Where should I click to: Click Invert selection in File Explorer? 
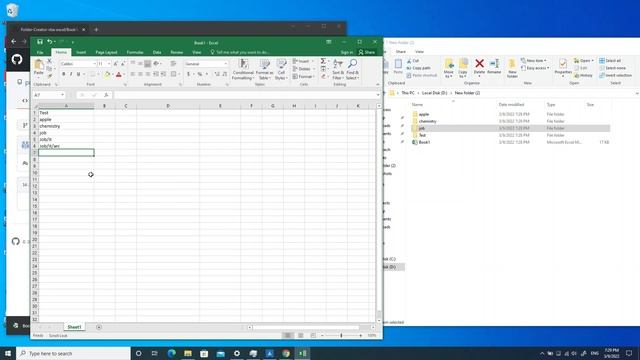point(616,76)
